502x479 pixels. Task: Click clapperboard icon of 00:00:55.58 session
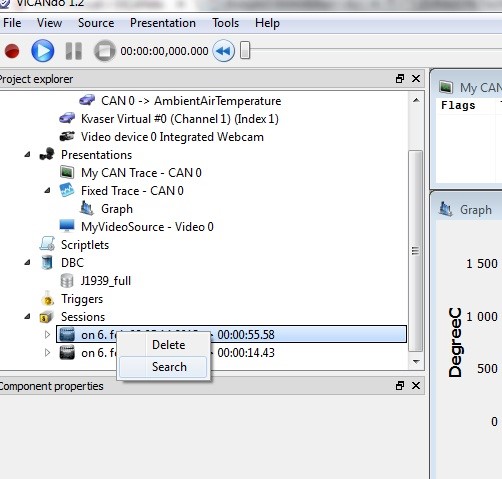point(67,334)
